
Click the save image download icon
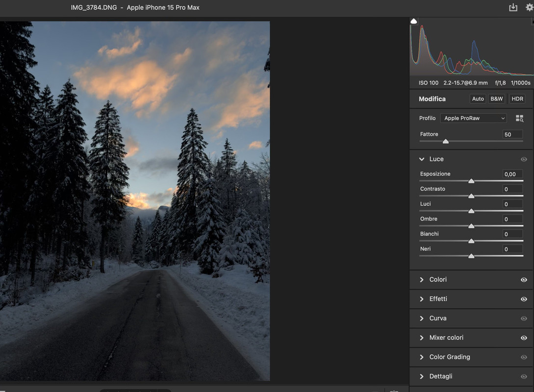[x=513, y=7]
